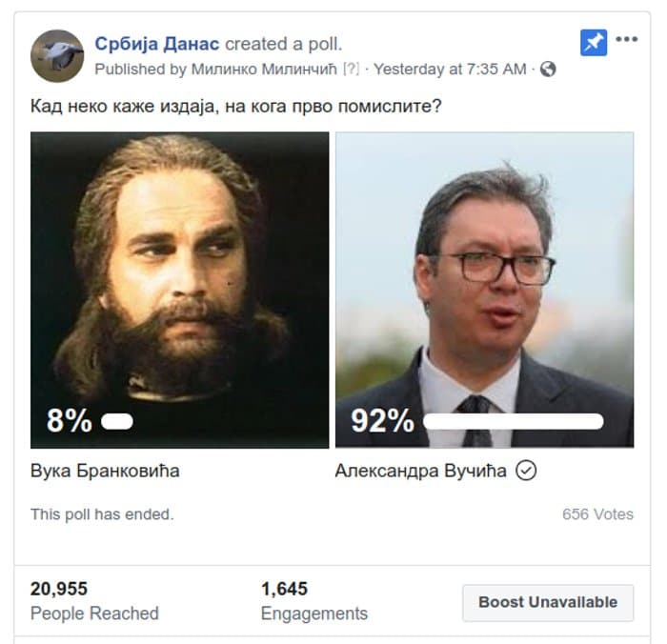Click the 8% result bar
Image resolution: width=667 pixels, height=644 pixels.
pyautogui.click(x=116, y=421)
